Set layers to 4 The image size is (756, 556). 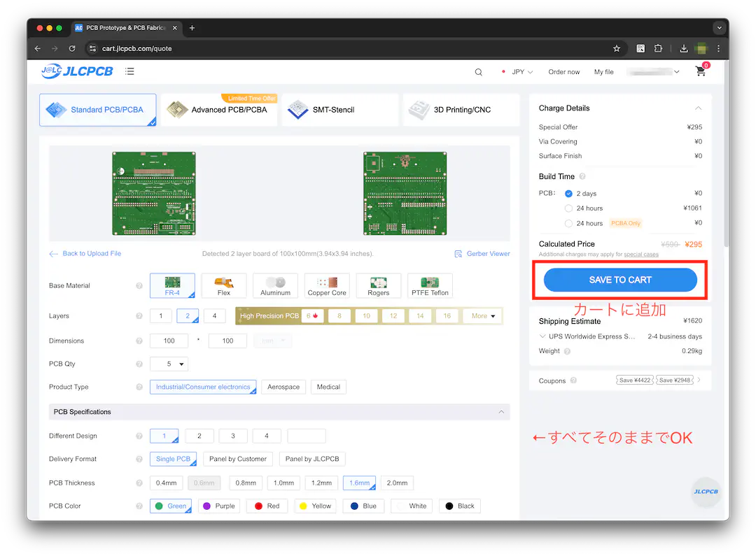(215, 316)
